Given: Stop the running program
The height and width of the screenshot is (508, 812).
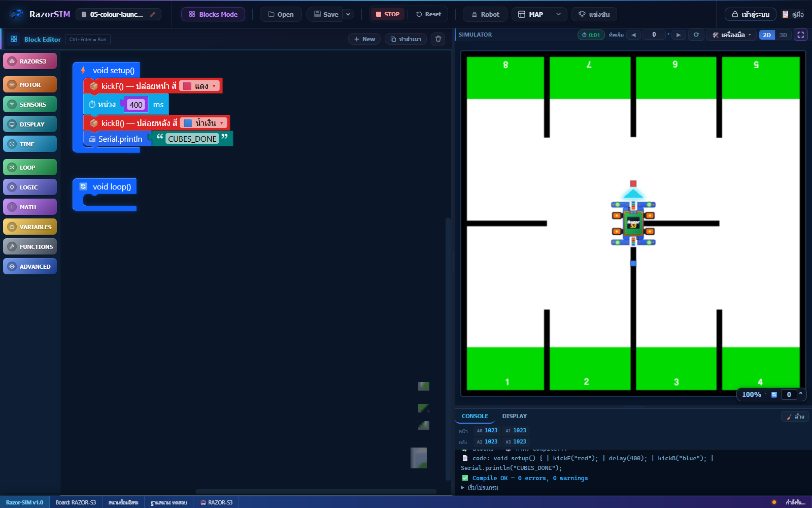Looking at the screenshot, I should click(388, 14).
